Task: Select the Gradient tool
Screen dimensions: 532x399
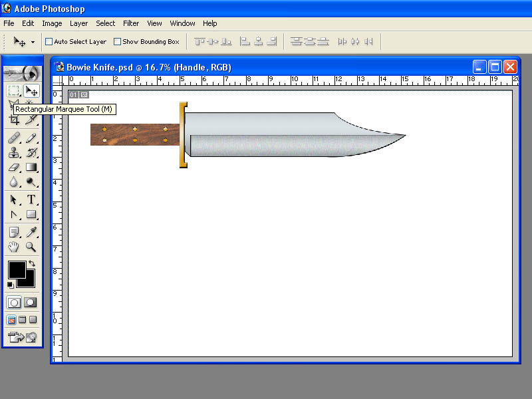Action: (x=31, y=168)
